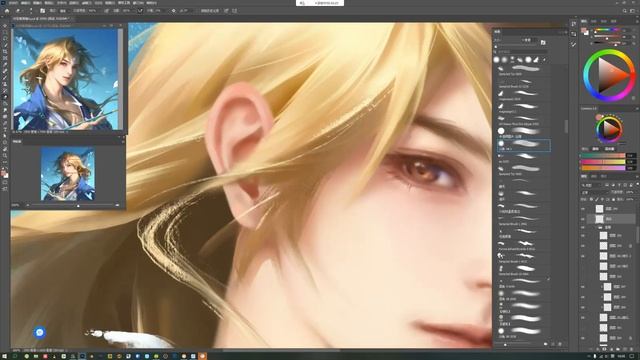This screenshot has width=640, height=360.
Task: Click the blue chat bubble icon on canvas
Action: (x=40, y=333)
